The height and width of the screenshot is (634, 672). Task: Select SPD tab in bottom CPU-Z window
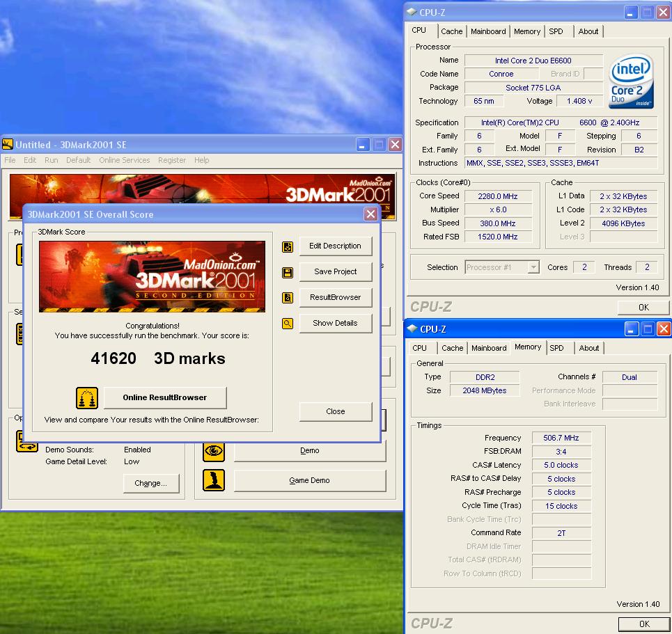[x=556, y=348]
